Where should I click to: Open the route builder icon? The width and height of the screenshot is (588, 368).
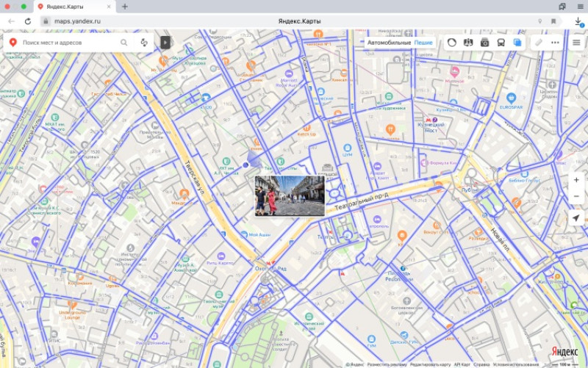[x=143, y=43]
